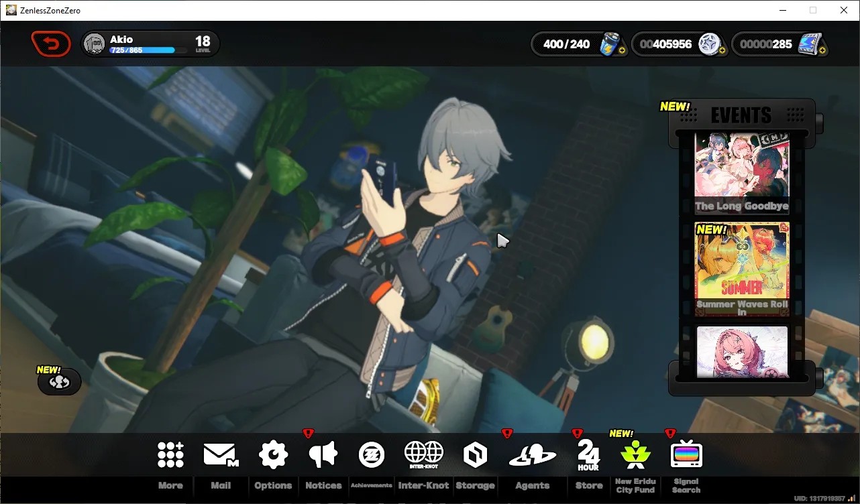Open the Achievements icon

tap(371, 455)
